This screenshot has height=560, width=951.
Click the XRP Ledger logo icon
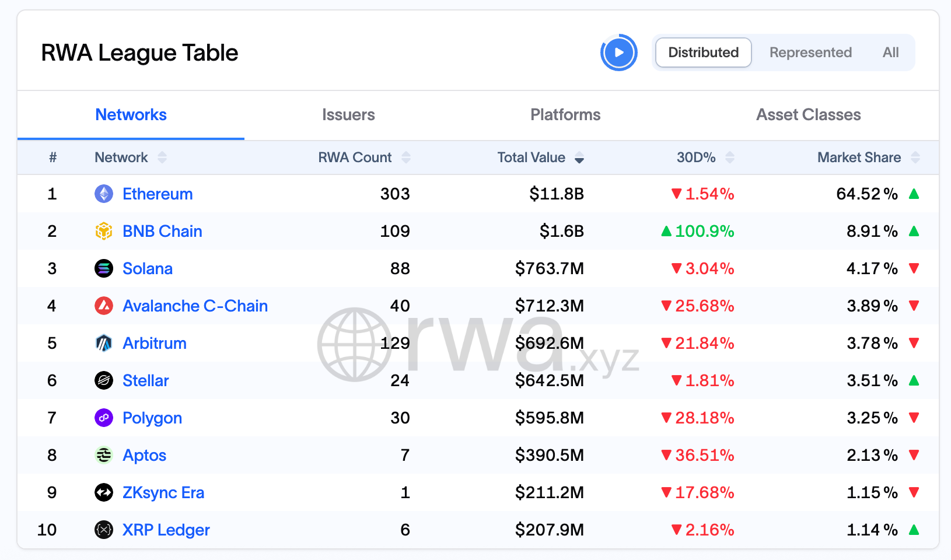click(104, 530)
